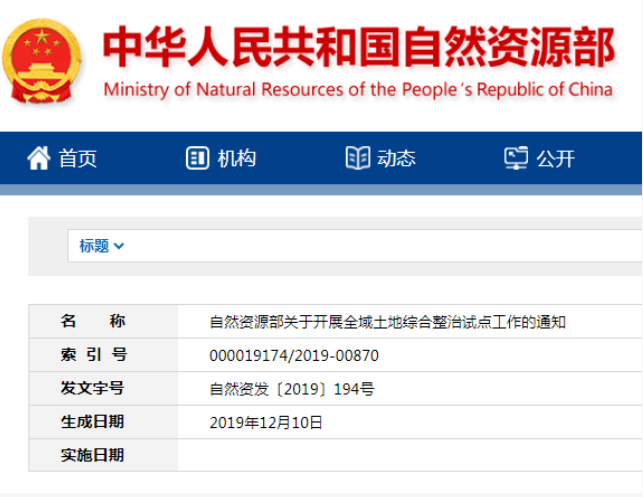This screenshot has width=643, height=497.
Task: Click the 索引号 row label
Action: pos(93,355)
